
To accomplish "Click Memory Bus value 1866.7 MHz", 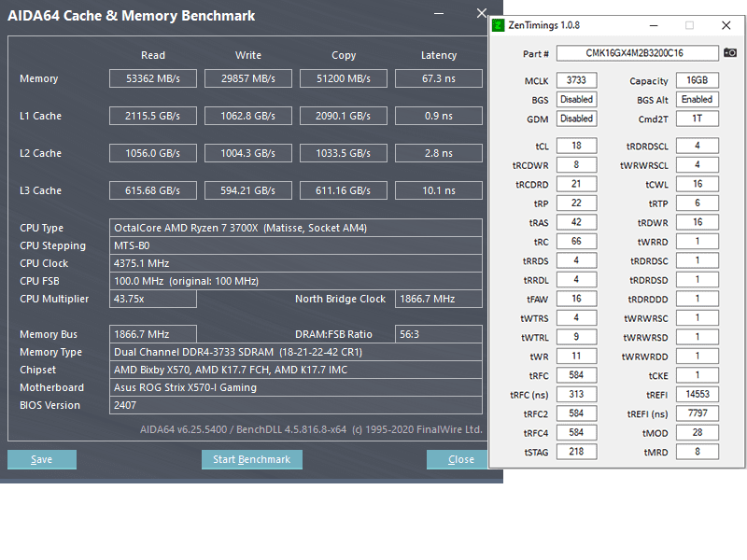I will point(153,334).
